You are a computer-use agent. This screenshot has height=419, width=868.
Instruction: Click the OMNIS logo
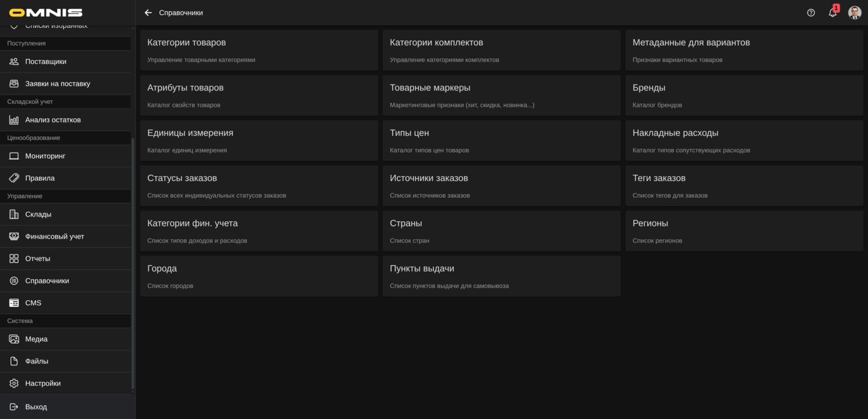(46, 13)
